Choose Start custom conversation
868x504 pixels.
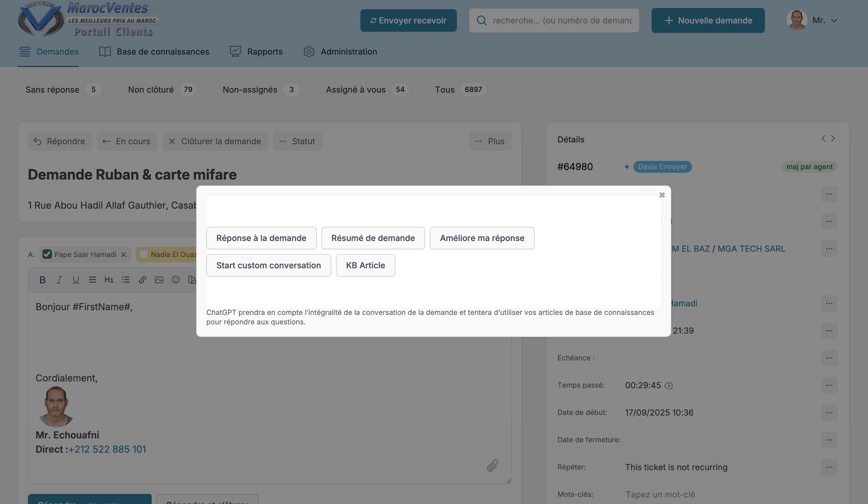[x=268, y=265]
